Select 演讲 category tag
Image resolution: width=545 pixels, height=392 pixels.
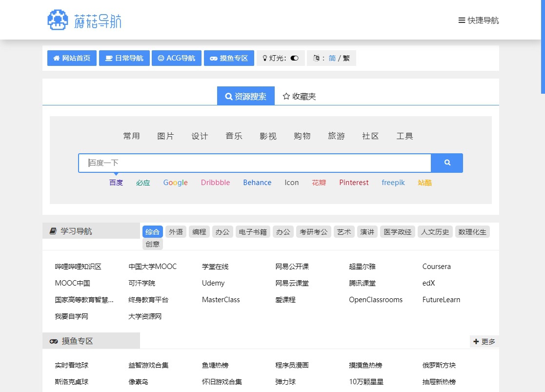(x=367, y=232)
